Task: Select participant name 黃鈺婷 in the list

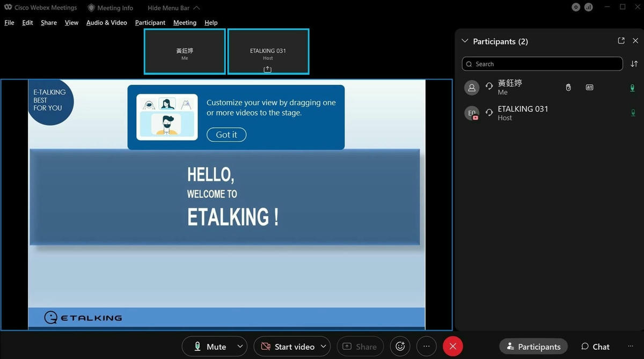Action: pyautogui.click(x=510, y=83)
